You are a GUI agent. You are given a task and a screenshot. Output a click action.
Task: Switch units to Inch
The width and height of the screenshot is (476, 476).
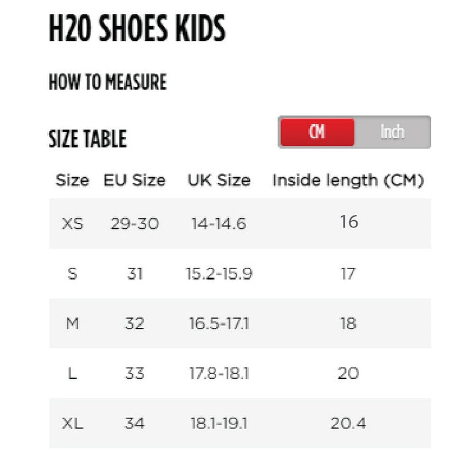[392, 132]
